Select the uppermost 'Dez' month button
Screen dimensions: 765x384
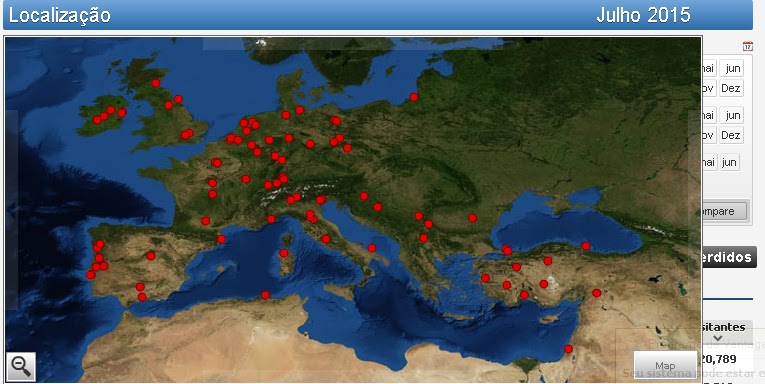[730, 88]
